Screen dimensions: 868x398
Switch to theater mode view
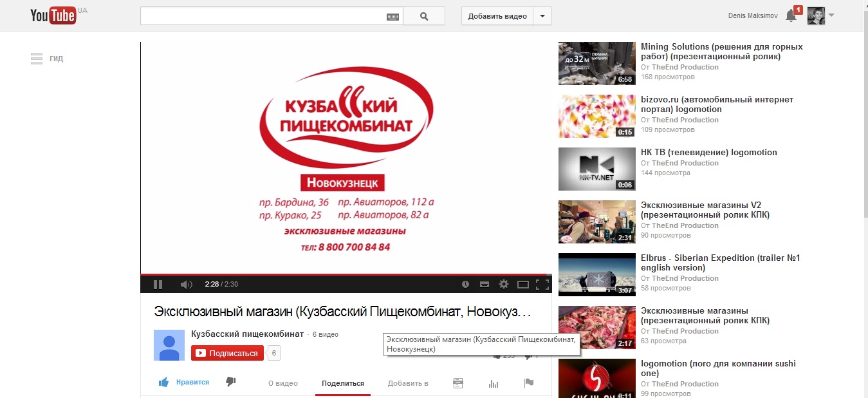point(523,284)
